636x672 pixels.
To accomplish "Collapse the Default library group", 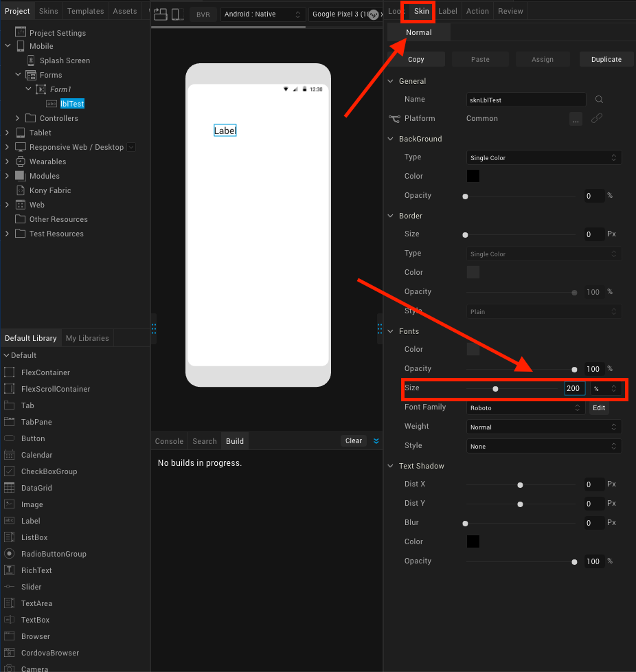I will point(6,355).
